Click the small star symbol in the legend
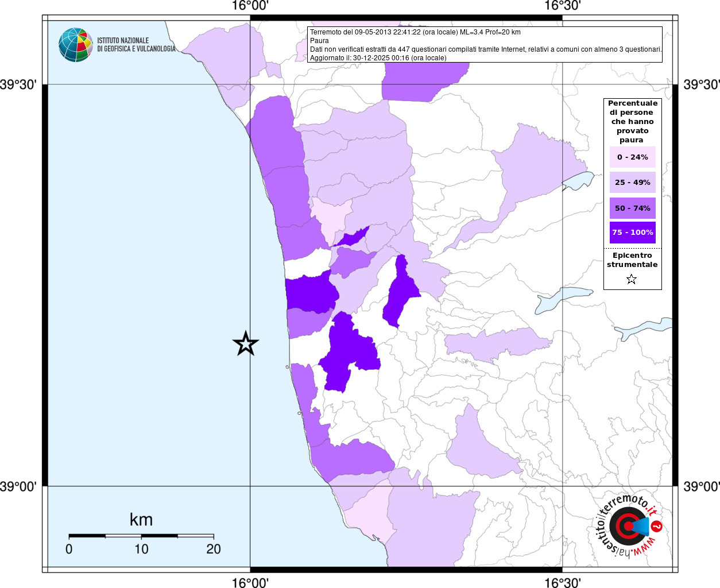This screenshot has width=720, height=588. point(632,280)
